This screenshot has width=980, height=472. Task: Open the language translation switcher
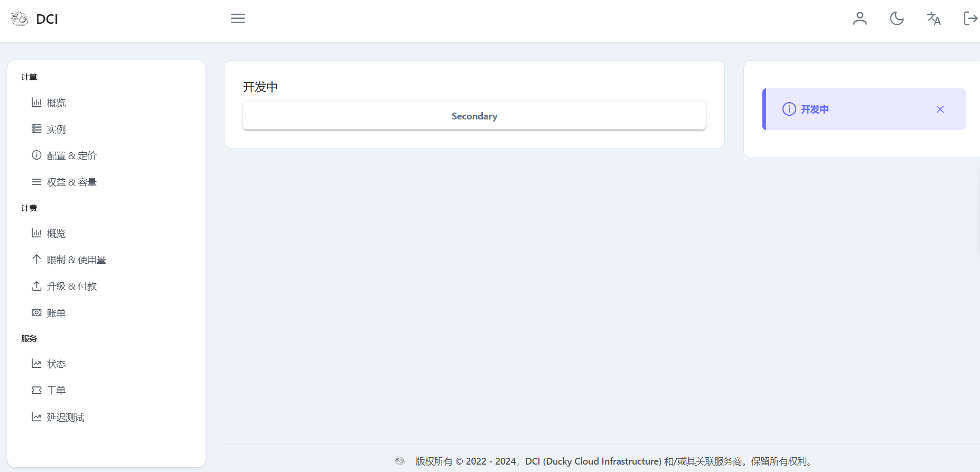pyautogui.click(x=934, y=18)
